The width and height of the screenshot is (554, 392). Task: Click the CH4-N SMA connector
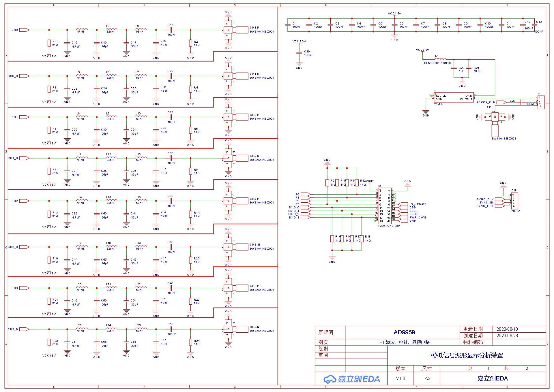236,329
